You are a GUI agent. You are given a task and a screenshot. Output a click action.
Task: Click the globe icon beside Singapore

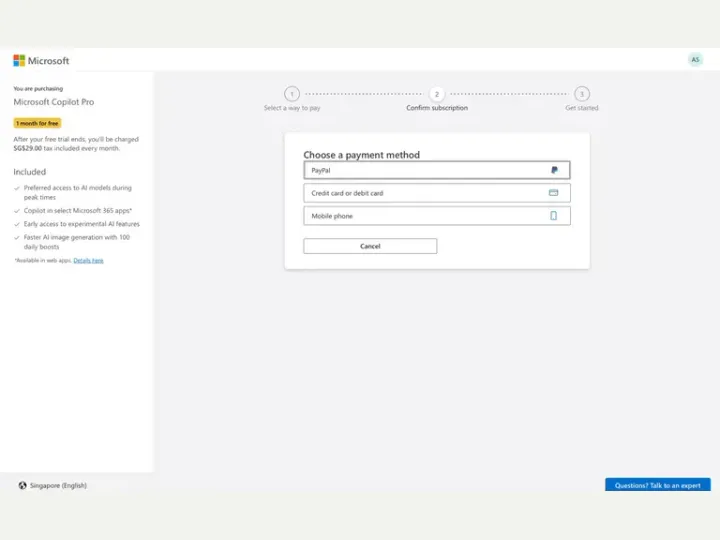22,485
